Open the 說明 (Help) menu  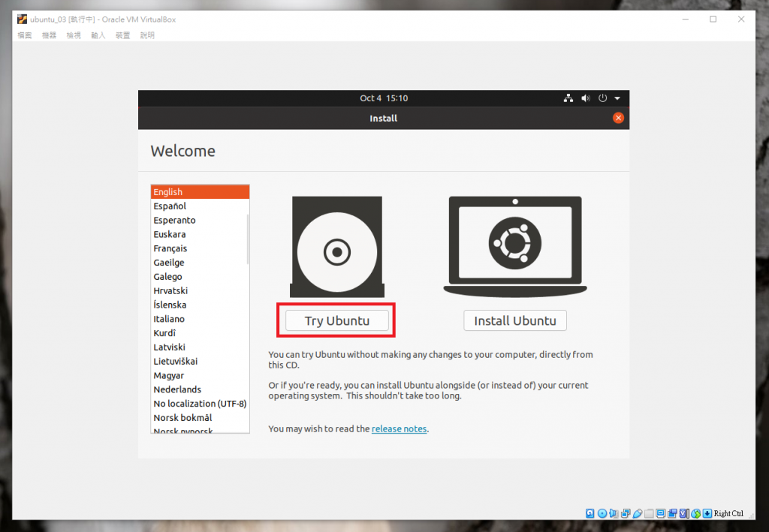click(147, 35)
